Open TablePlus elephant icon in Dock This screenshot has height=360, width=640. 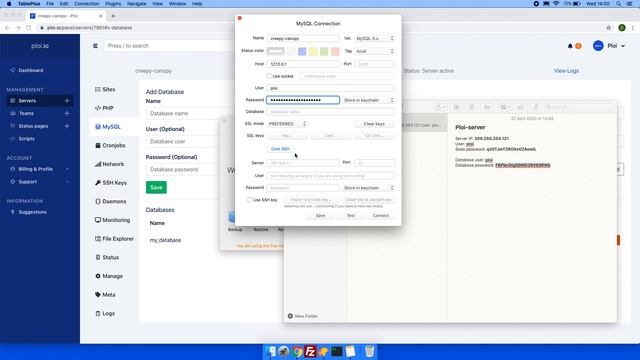click(x=324, y=351)
